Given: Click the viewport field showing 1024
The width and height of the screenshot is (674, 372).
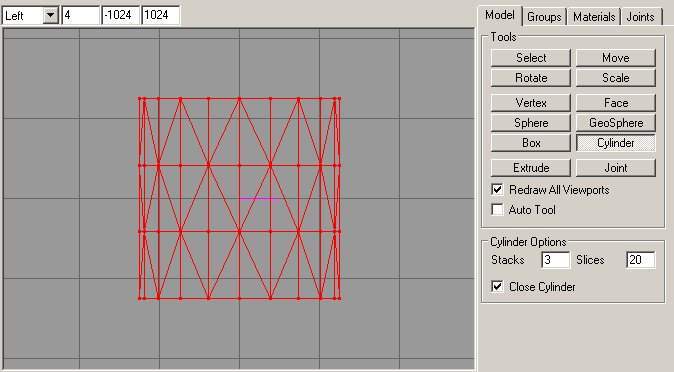Looking at the screenshot, I should [x=160, y=15].
